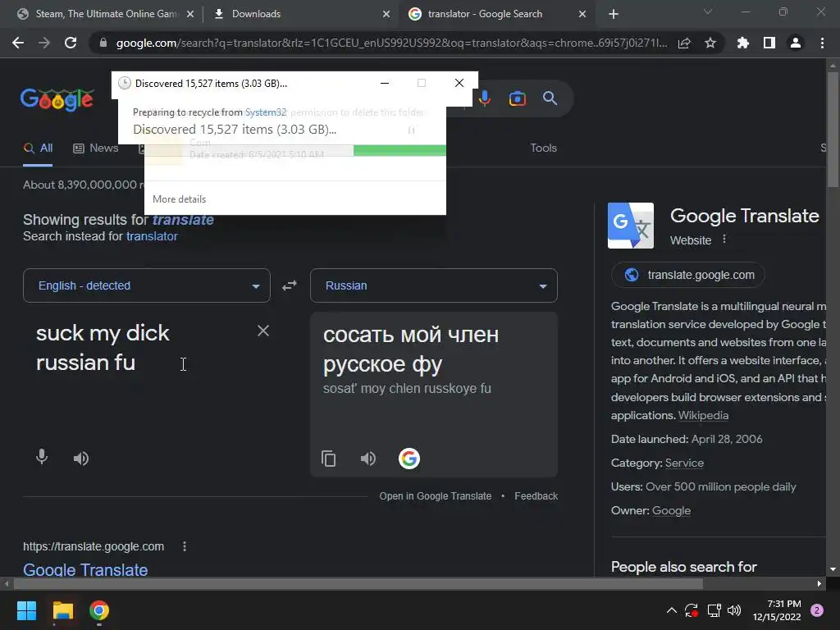Go to Google home via logo

point(57,99)
